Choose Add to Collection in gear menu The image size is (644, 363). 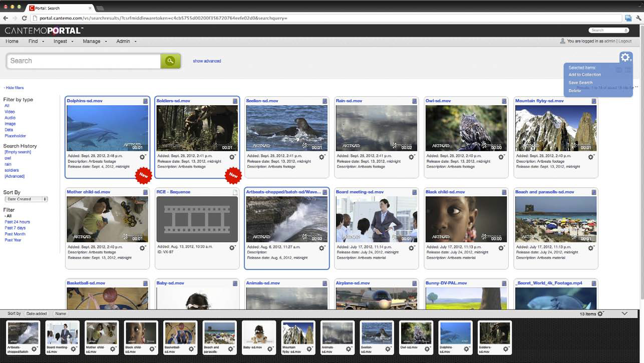click(x=584, y=75)
